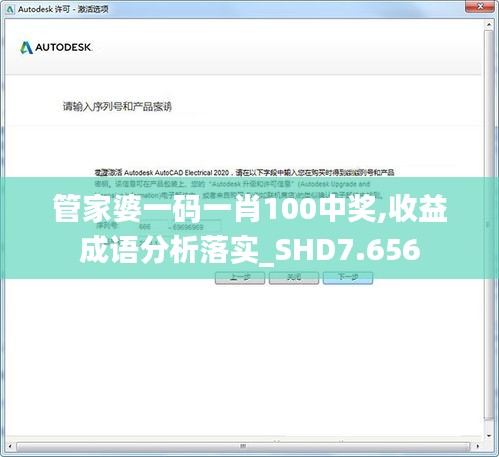Click heading 请输入序列号和产品密钥
The width and height of the screenshot is (499, 457).
[x=117, y=106]
